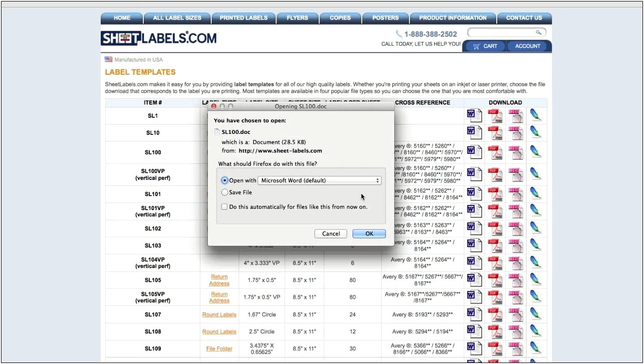The width and height of the screenshot is (644, 364).
Task: Download the PDF template for SL10
Action: (x=495, y=133)
